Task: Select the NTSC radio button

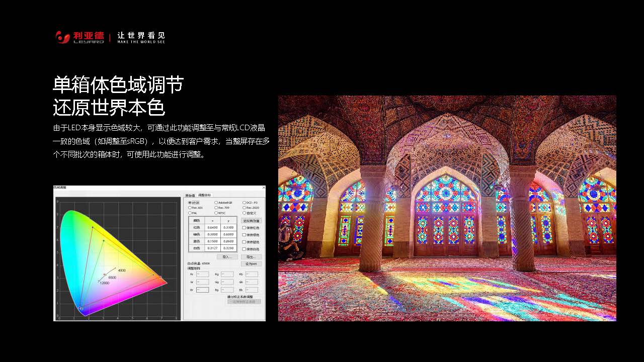Action: tap(216, 213)
